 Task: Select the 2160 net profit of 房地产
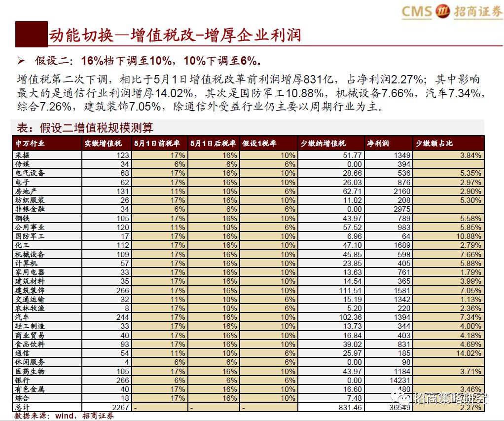(402, 191)
